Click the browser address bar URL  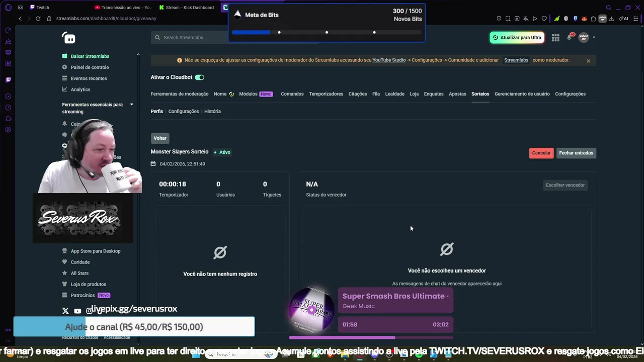(x=106, y=19)
